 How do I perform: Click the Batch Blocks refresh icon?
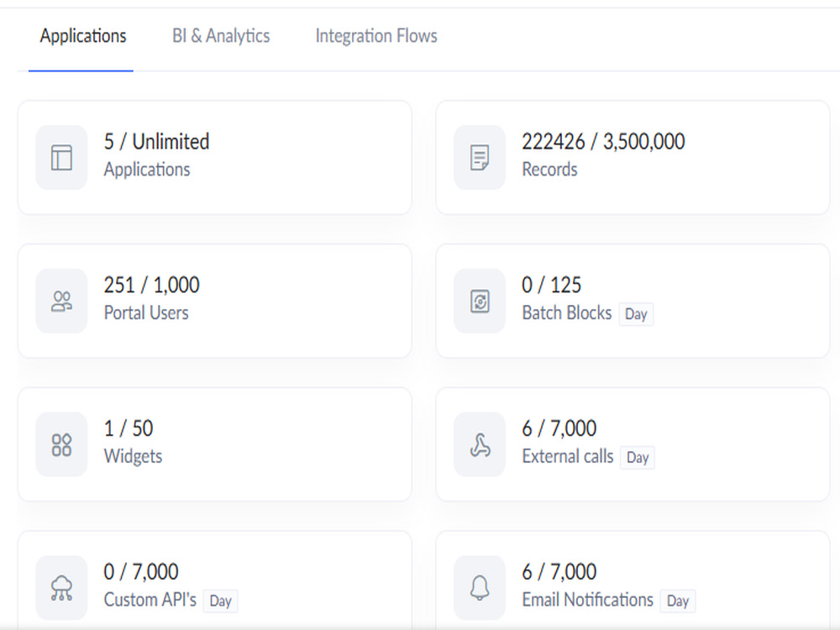[480, 301]
